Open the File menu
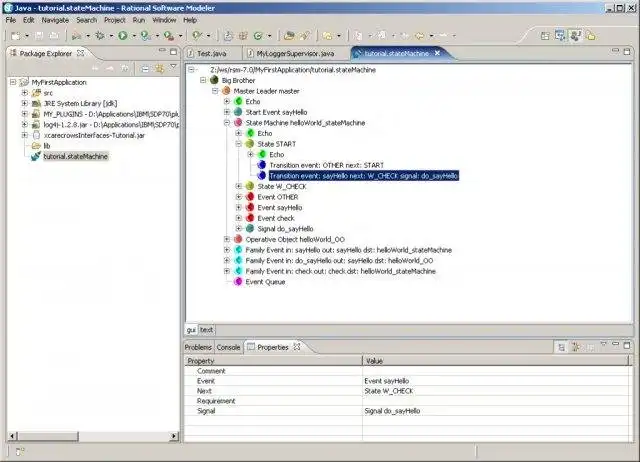 click(11, 20)
